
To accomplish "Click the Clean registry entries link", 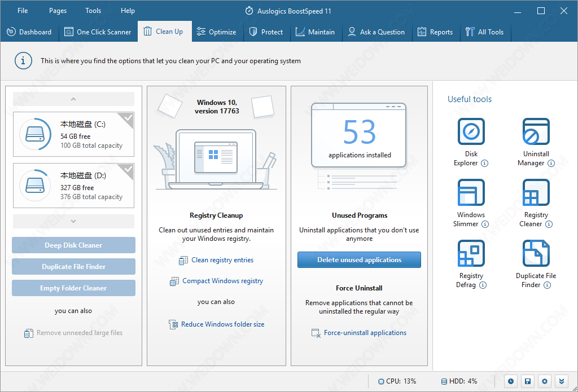I will (222, 260).
